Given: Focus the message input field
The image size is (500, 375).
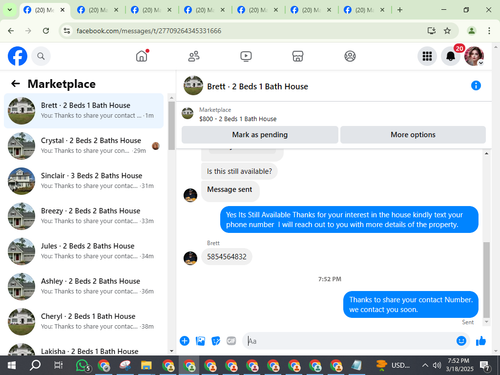Looking at the screenshot, I should tap(350, 341).
